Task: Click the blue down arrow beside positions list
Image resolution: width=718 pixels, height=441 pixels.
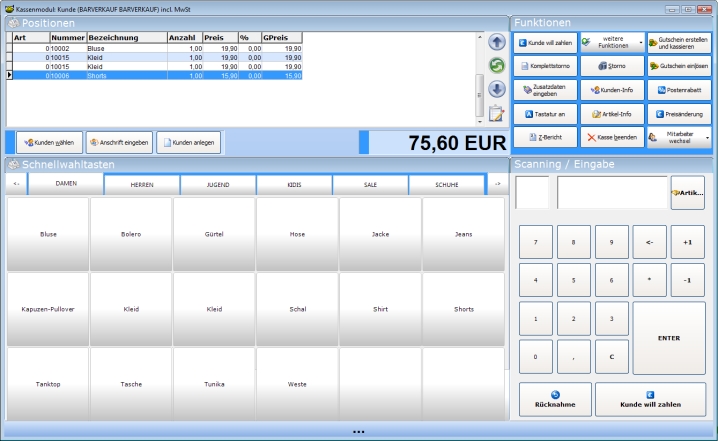Action: pyautogui.click(x=496, y=88)
